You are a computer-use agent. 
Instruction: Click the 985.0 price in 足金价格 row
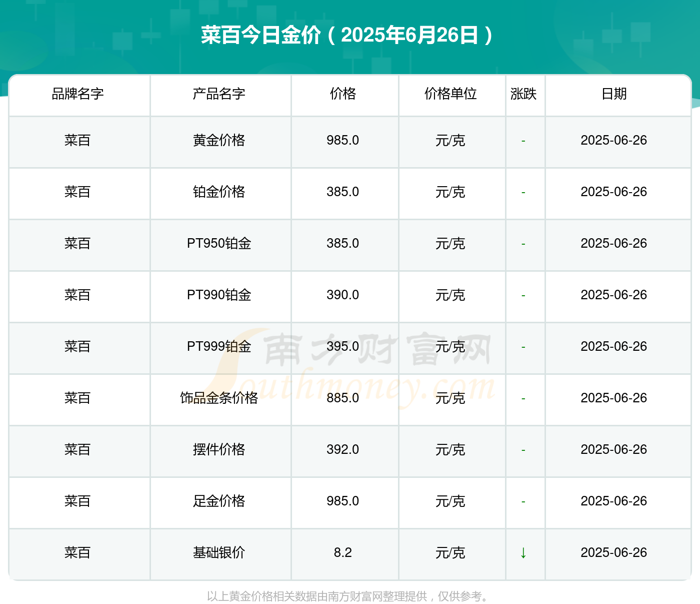pyautogui.click(x=343, y=501)
